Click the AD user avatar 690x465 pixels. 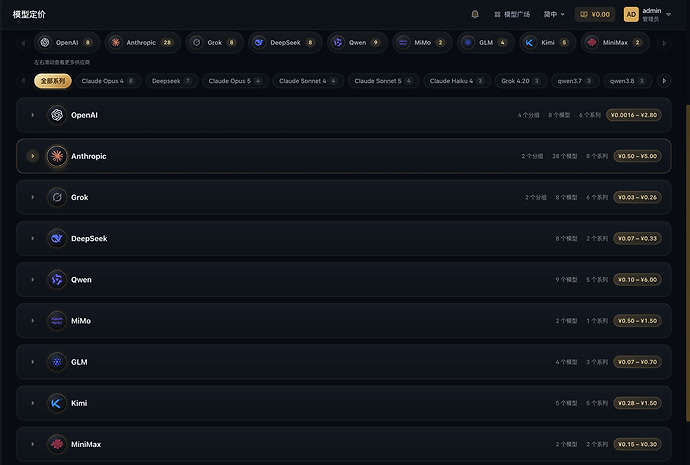(x=631, y=15)
